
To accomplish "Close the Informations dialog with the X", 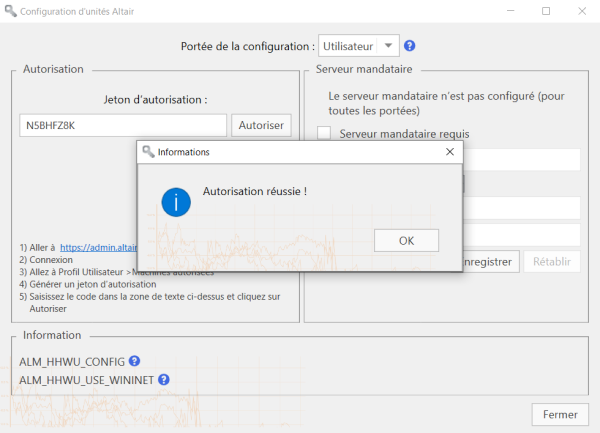I will [x=450, y=152].
